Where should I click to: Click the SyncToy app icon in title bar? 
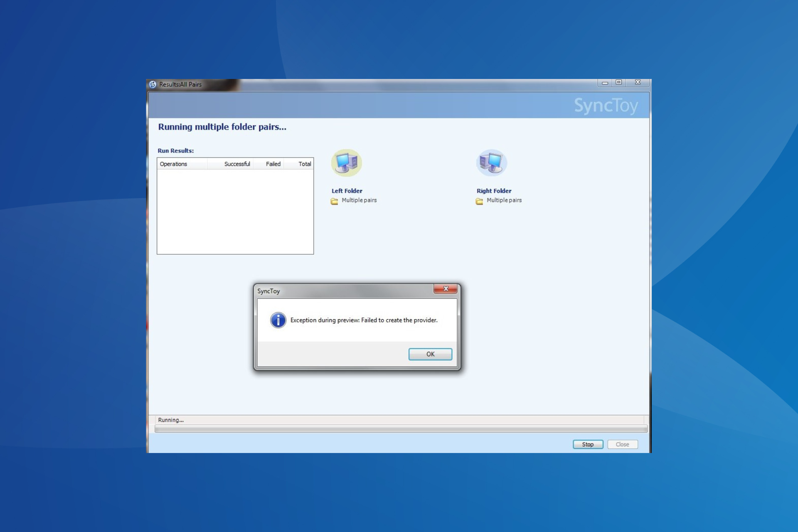[x=153, y=84]
